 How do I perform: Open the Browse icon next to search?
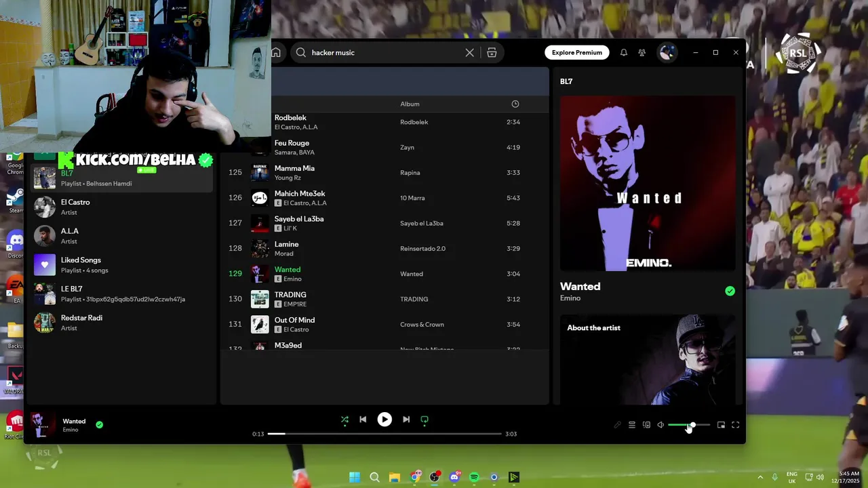tap(492, 52)
